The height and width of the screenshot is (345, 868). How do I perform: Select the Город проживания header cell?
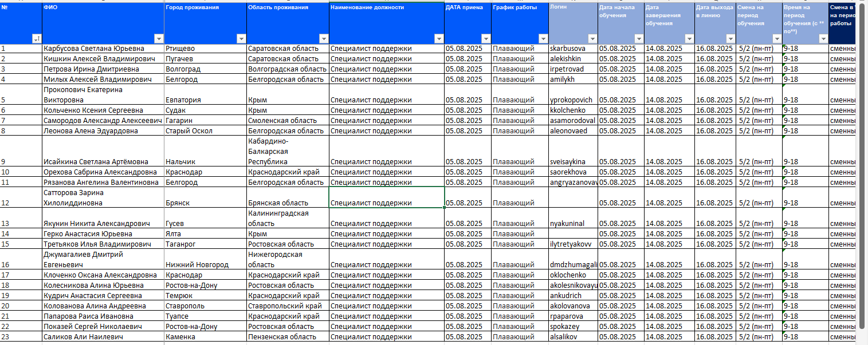pos(205,23)
